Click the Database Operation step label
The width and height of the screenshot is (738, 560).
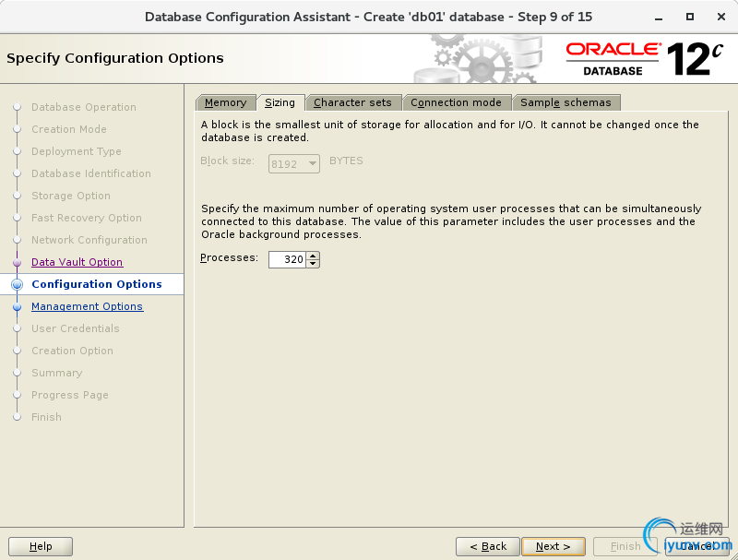tap(84, 107)
